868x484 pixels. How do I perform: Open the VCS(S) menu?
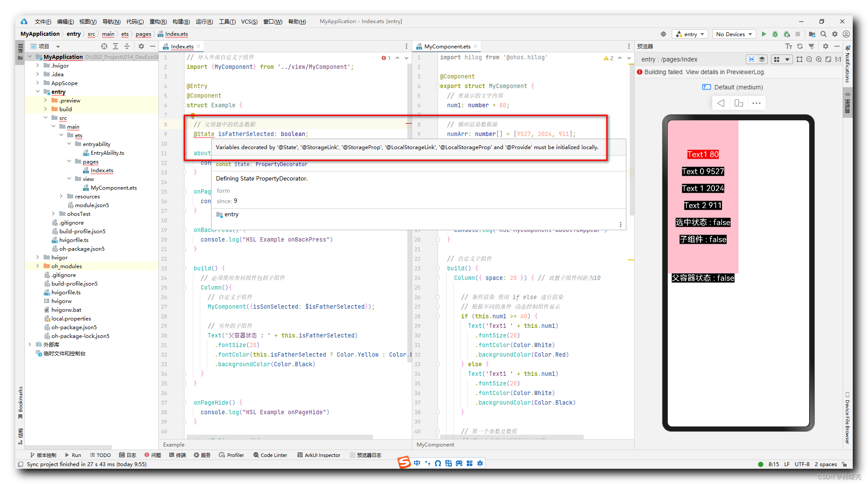[249, 21]
